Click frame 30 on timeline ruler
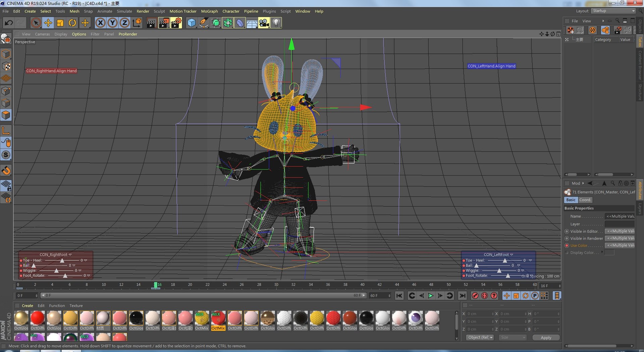Viewport: 644px width, 352px height. pyautogui.click(x=276, y=284)
